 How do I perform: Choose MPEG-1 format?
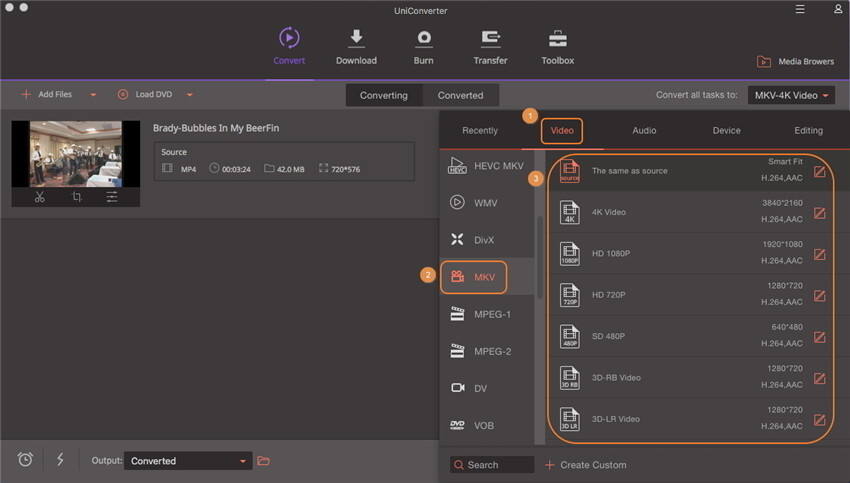click(x=486, y=314)
